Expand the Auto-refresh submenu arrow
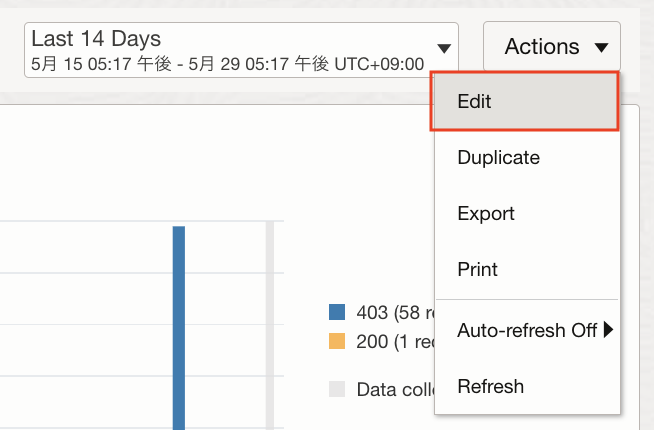 pos(608,330)
